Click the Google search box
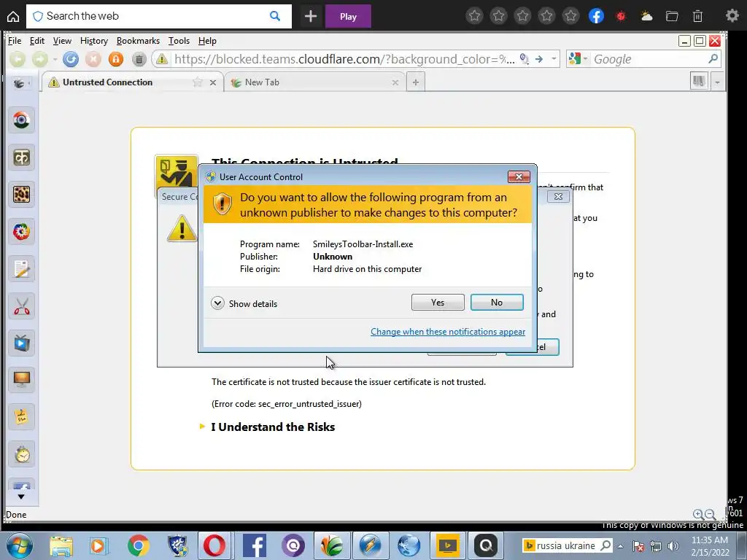The height and width of the screenshot is (560, 747). [x=643, y=59]
